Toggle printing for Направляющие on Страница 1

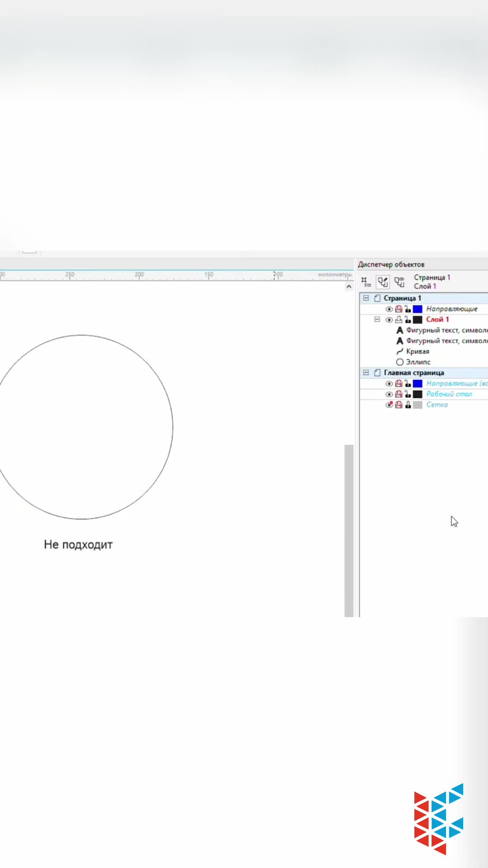(x=399, y=309)
